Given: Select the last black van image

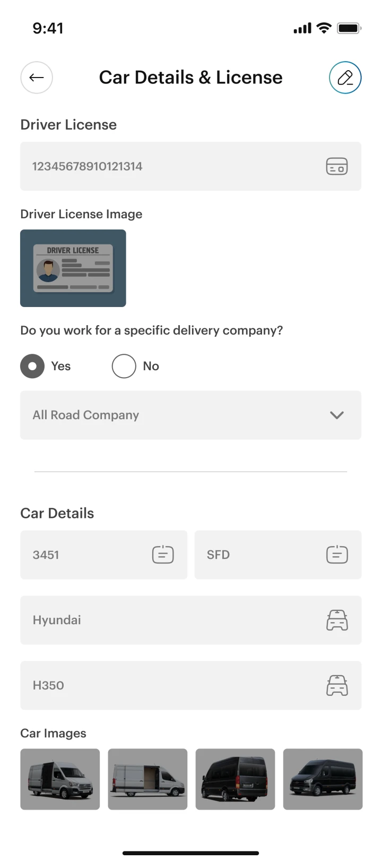Looking at the screenshot, I should coord(323,779).
